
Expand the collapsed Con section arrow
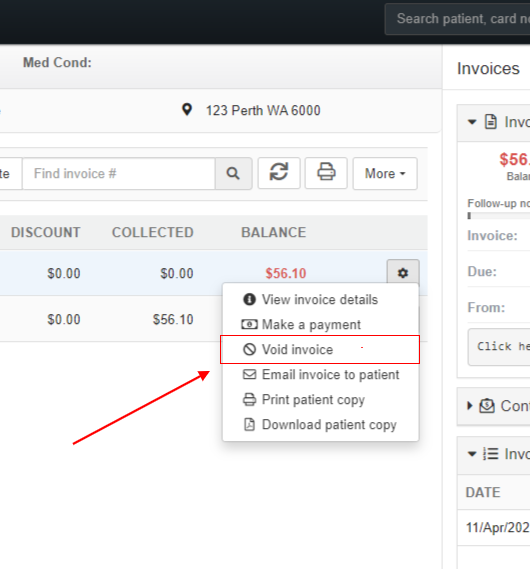click(470, 406)
